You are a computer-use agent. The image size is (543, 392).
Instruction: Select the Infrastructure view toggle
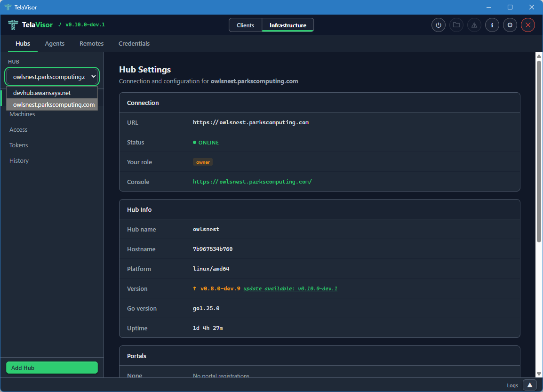pyautogui.click(x=287, y=25)
